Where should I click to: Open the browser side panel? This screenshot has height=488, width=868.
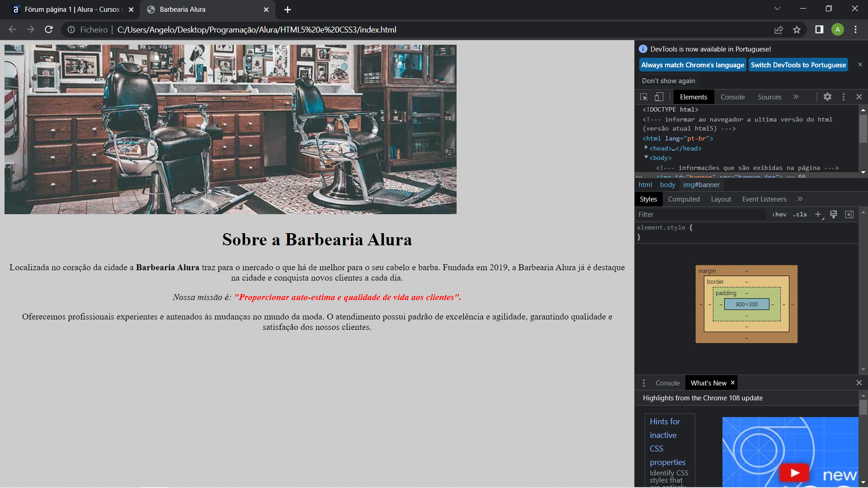819,29
